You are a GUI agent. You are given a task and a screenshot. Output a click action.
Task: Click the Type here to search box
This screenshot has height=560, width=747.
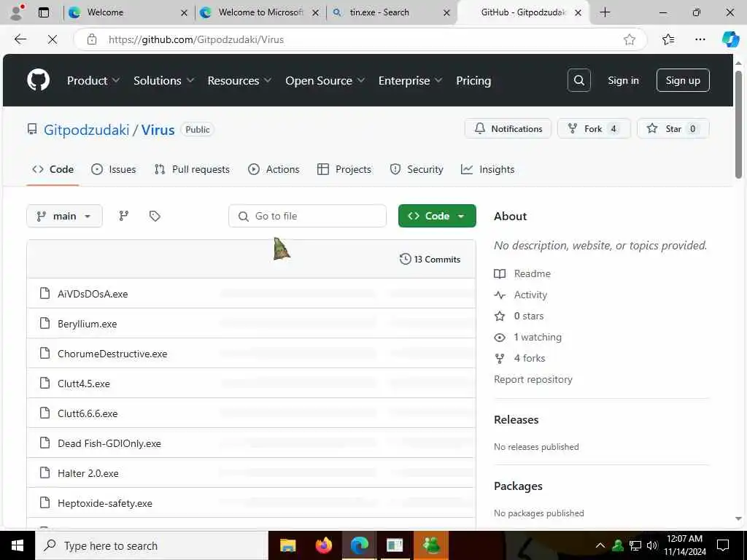pyautogui.click(x=152, y=545)
